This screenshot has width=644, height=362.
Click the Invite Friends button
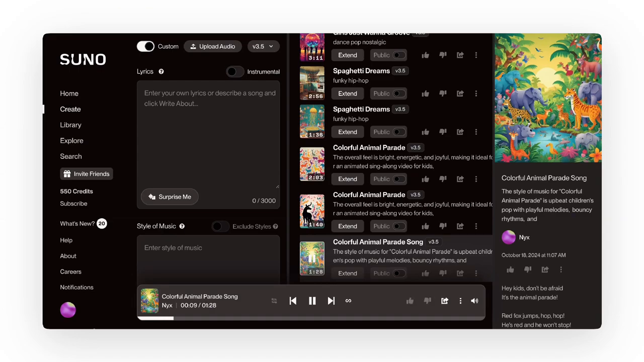[x=87, y=174]
